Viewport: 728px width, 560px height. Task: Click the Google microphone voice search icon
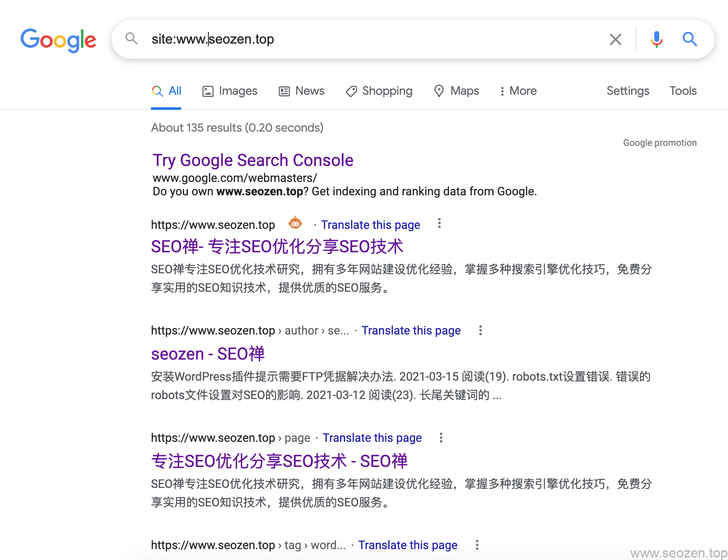pos(656,39)
